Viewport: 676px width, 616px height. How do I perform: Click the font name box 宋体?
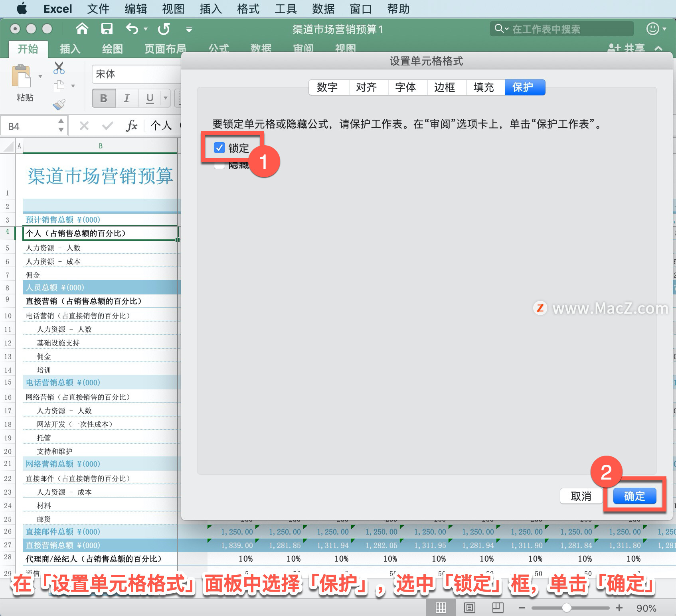pyautogui.click(x=136, y=74)
